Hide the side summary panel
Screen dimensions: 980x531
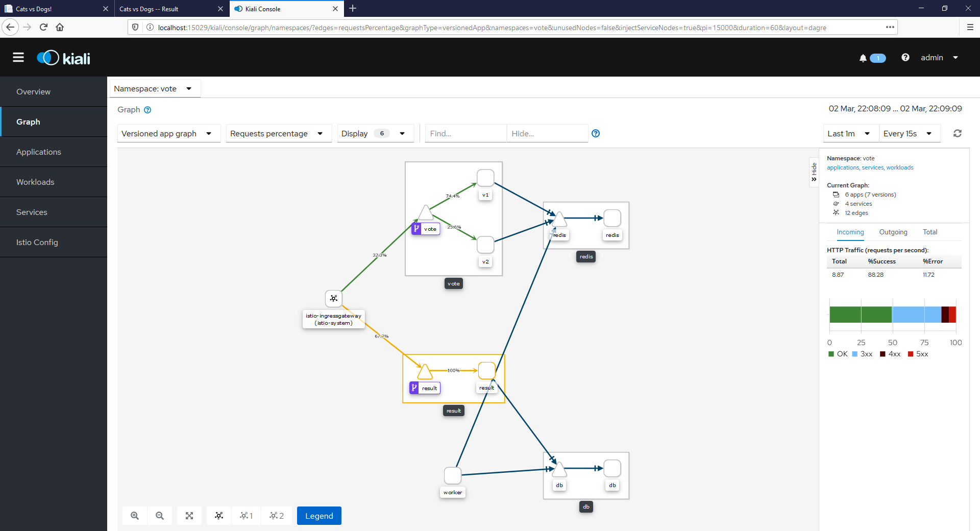[x=814, y=173]
